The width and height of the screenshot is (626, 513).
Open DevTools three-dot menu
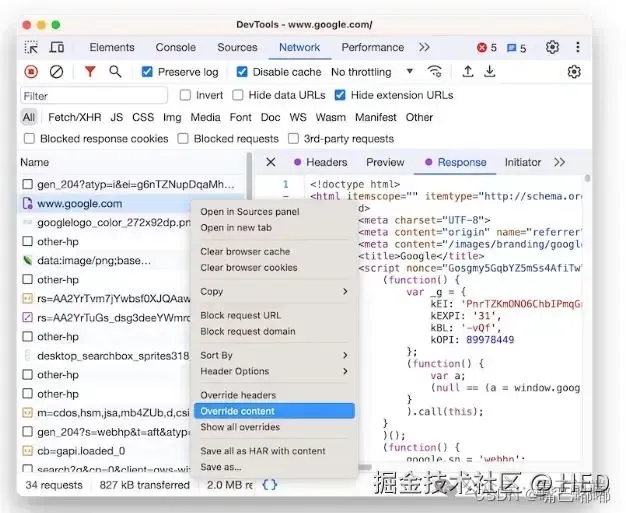(578, 48)
